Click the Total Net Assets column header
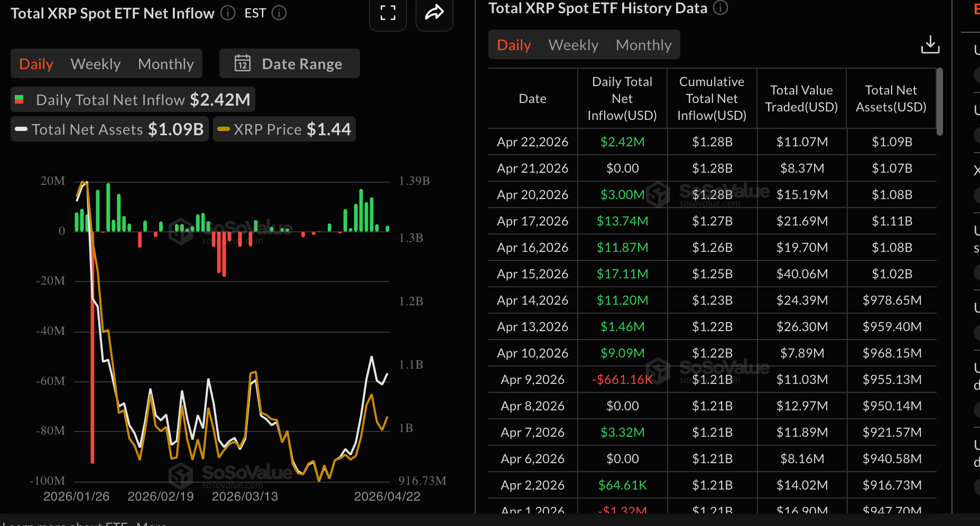This screenshot has width=980, height=526. (x=891, y=99)
